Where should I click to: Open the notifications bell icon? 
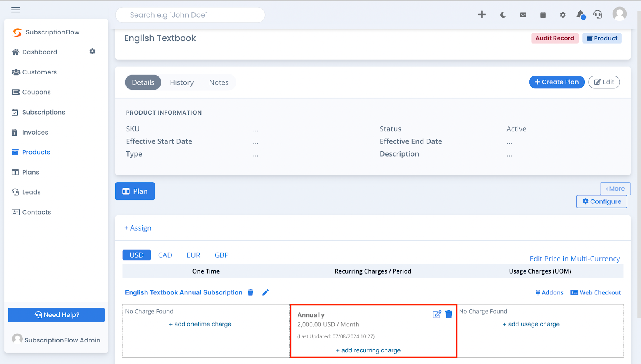(581, 15)
